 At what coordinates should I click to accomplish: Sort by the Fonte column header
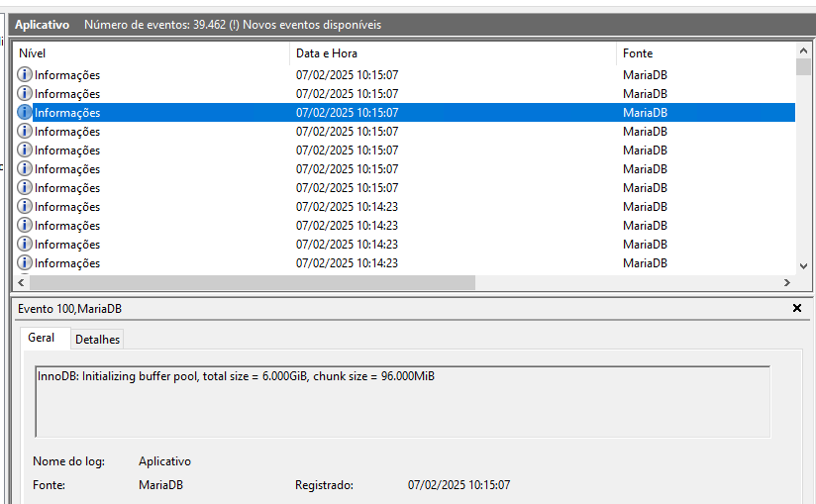(x=706, y=53)
